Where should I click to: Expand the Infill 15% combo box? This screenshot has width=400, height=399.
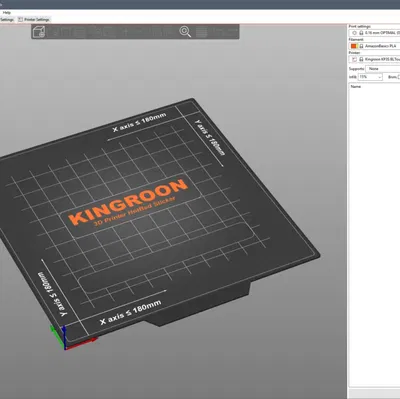click(370, 77)
